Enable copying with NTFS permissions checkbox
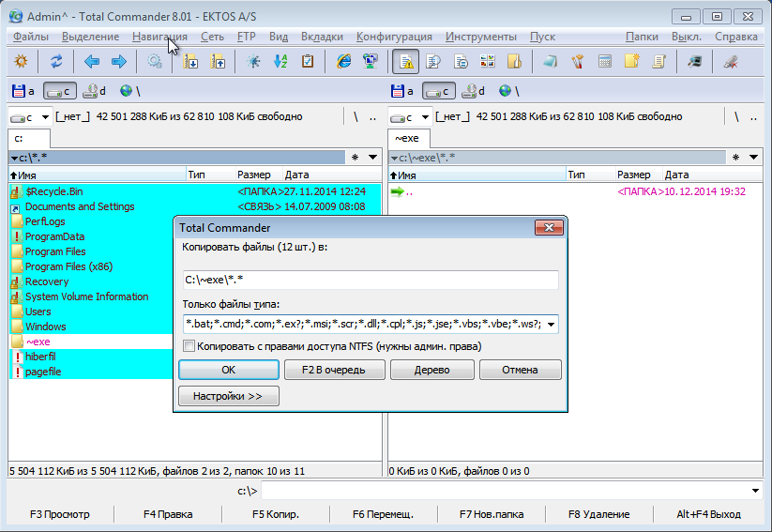This screenshot has width=772, height=532. click(x=189, y=346)
